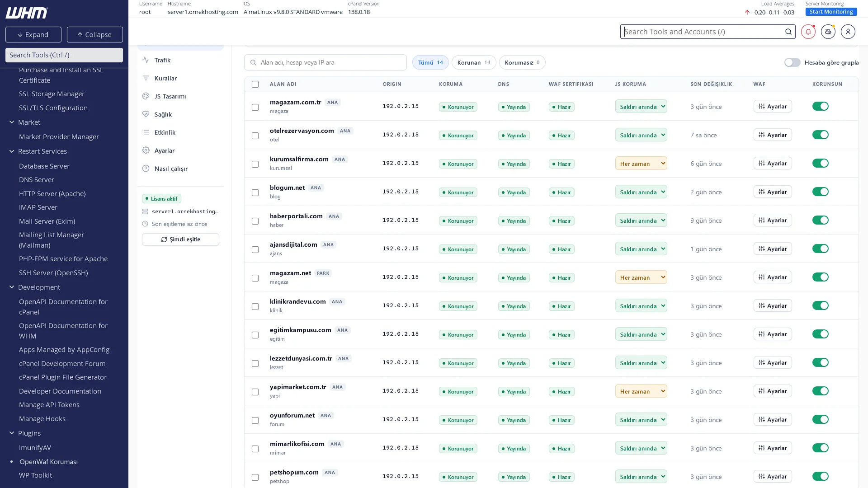The image size is (868, 488).
Task: Select the Korunan 14 filter tab
Action: 473,62
